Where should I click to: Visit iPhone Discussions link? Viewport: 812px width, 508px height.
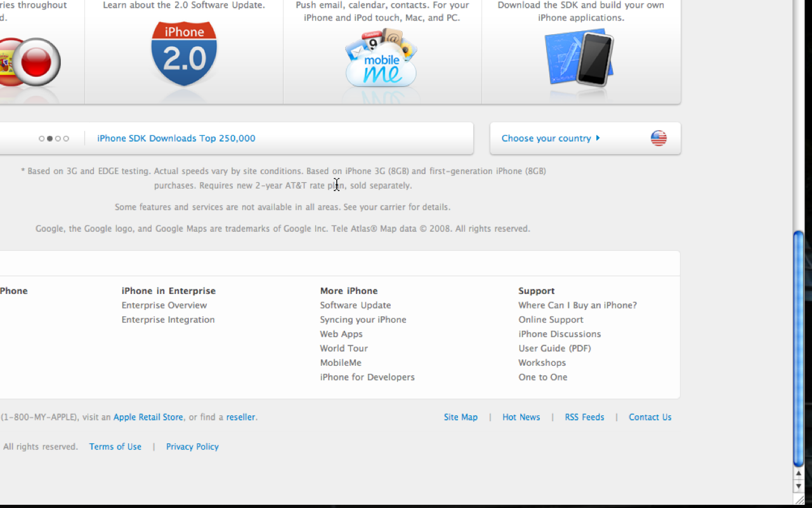(560, 334)
